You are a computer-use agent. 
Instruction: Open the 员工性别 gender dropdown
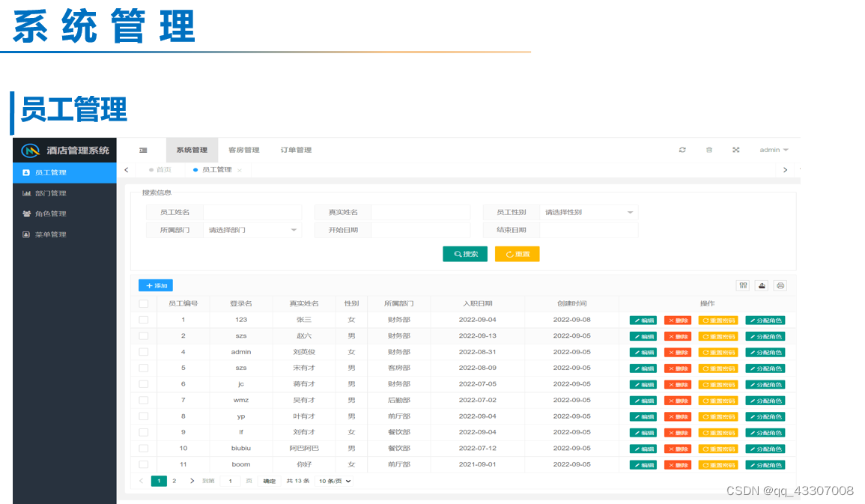pos(589,212)
